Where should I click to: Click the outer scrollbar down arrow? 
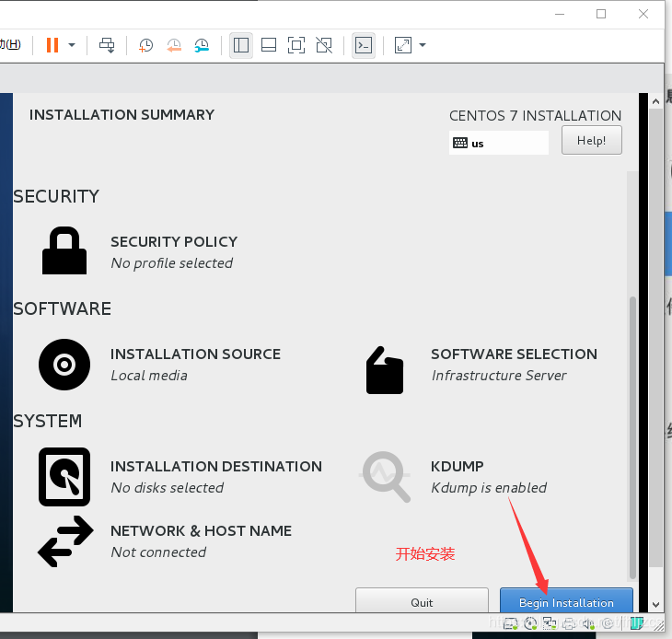coord(655,605)
